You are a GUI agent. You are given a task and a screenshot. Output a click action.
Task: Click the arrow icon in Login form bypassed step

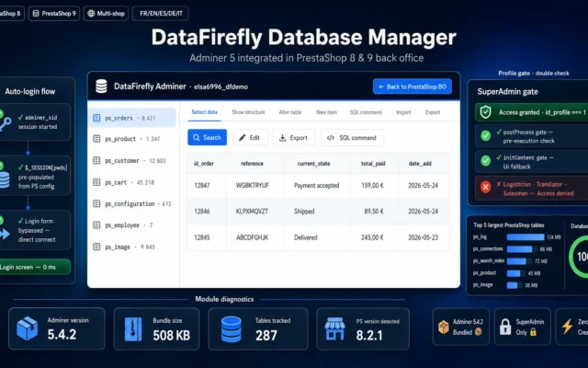click(5, 235)
